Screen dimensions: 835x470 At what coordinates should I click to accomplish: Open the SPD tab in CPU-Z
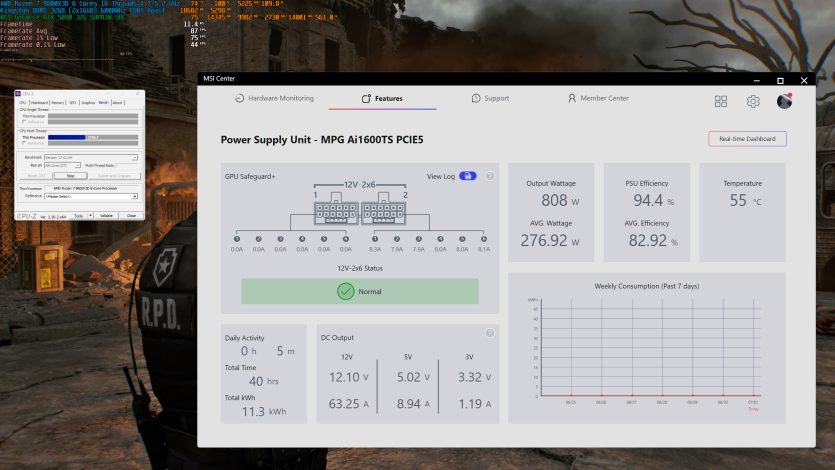pos(72,103)
